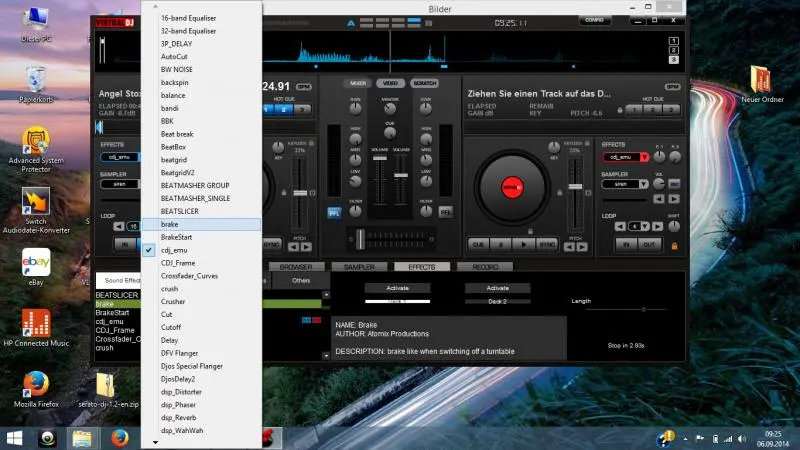This screenshot has width=800, height=450.
Task: Toggle the right channel PFL button
Action: pyautogui.click(x=446, y=211)
